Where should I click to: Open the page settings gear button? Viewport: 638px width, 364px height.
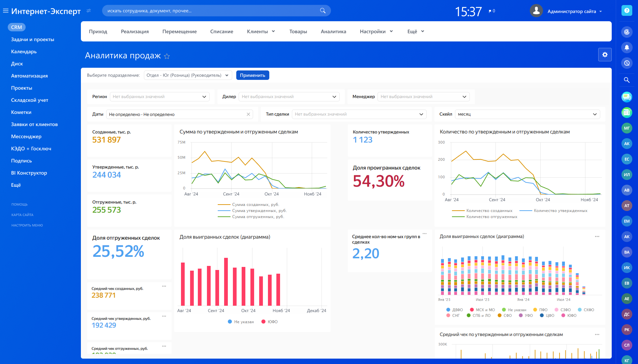click(x=605, y=55)
